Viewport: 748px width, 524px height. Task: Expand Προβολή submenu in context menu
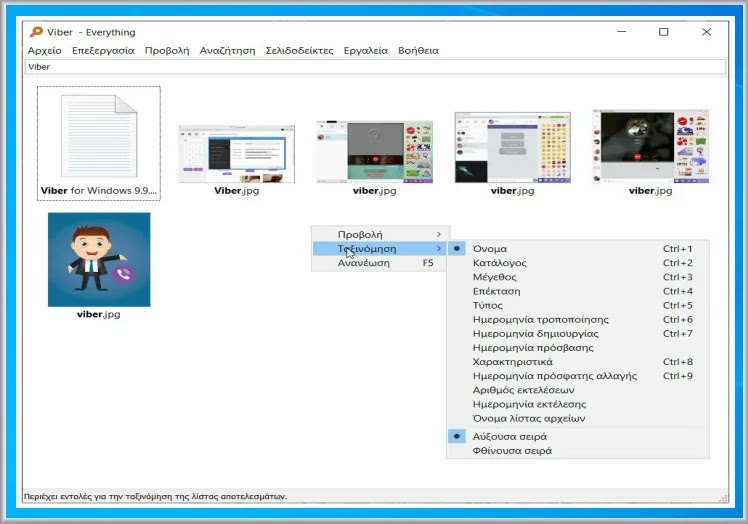tap(380, 234)
